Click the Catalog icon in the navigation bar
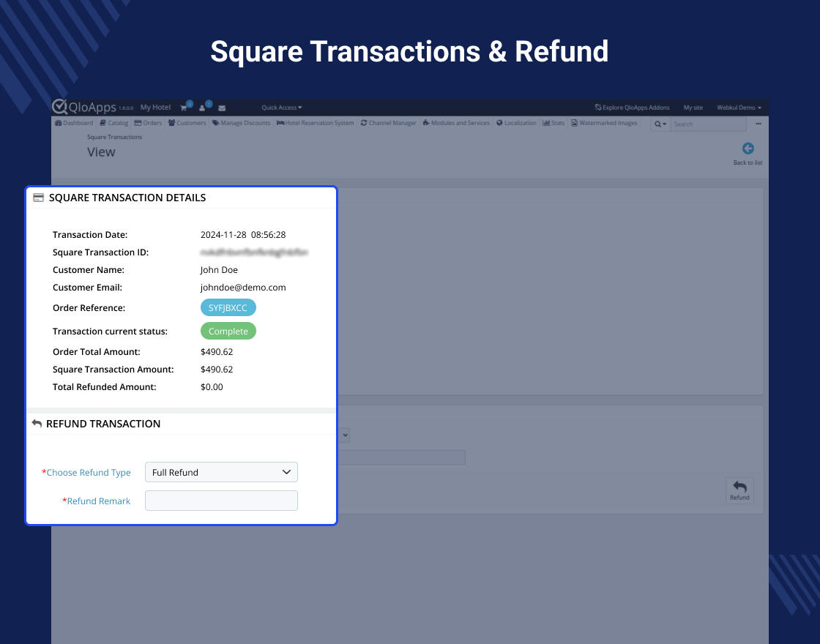 101,123
